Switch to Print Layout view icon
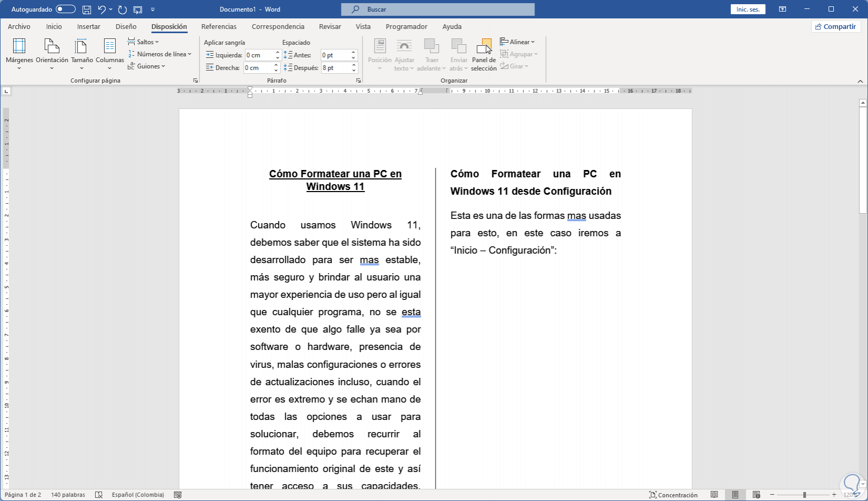868x501 pixels. point(735,495)
